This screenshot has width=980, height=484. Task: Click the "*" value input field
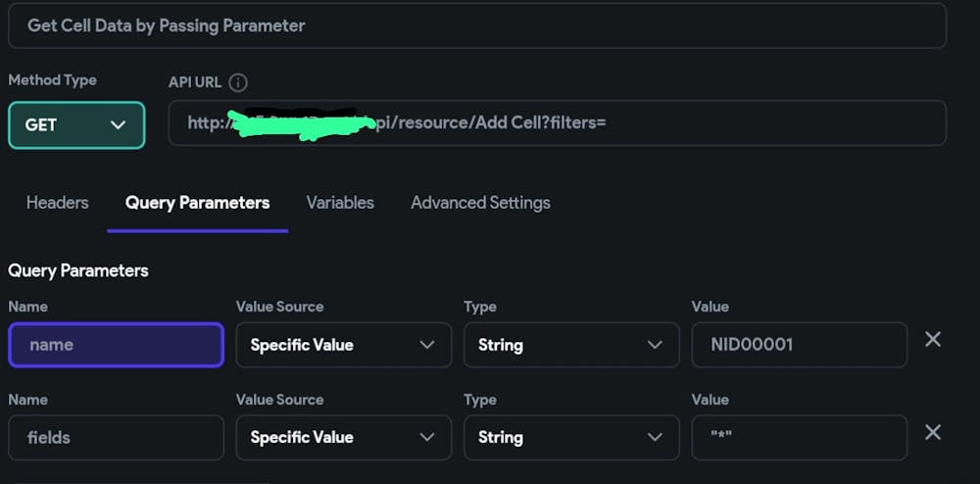799,437
